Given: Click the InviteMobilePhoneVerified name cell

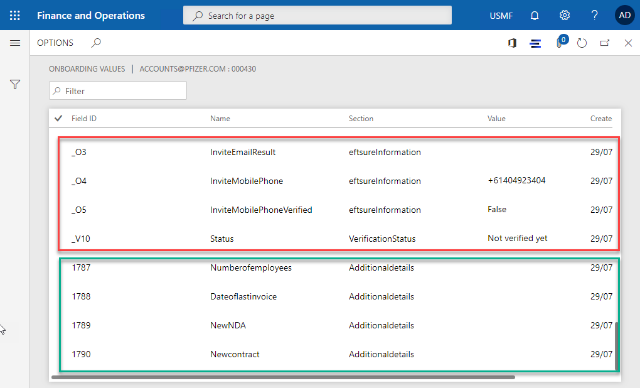Looking at the screenshot, I should (x=261, y=210).
